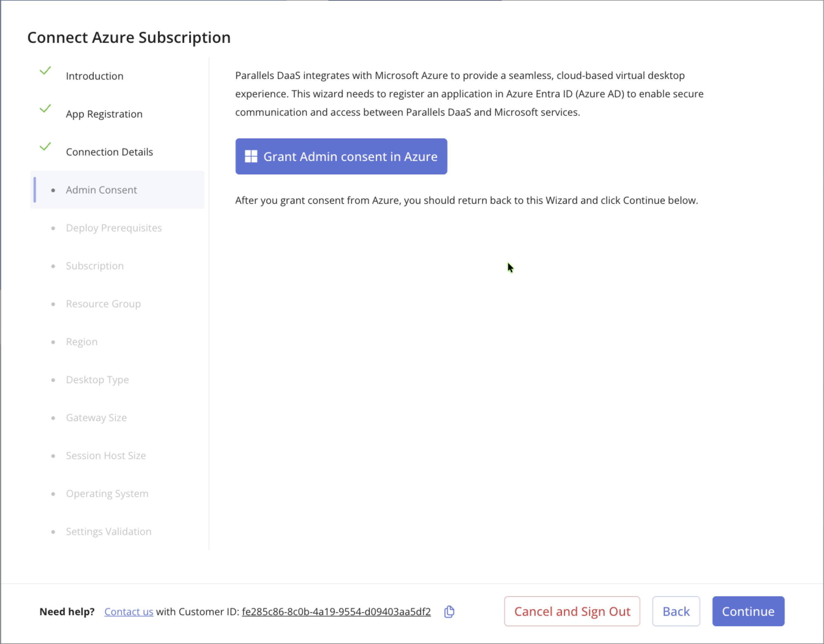This screenshot has height=644, width=824.
Task: Click the green checkmark beside Introduction
Action: [45, 70]
